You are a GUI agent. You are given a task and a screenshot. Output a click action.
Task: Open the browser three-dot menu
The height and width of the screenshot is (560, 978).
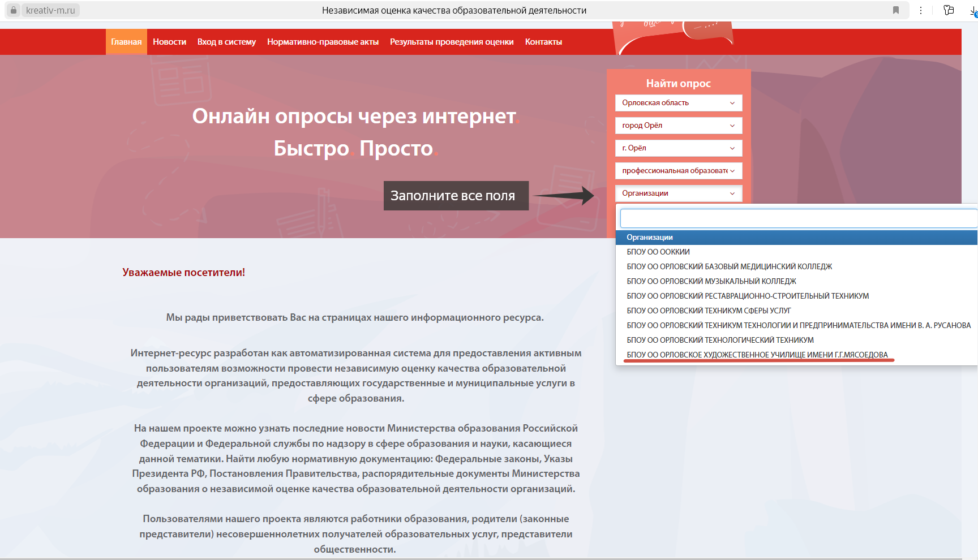click(921, 10)
